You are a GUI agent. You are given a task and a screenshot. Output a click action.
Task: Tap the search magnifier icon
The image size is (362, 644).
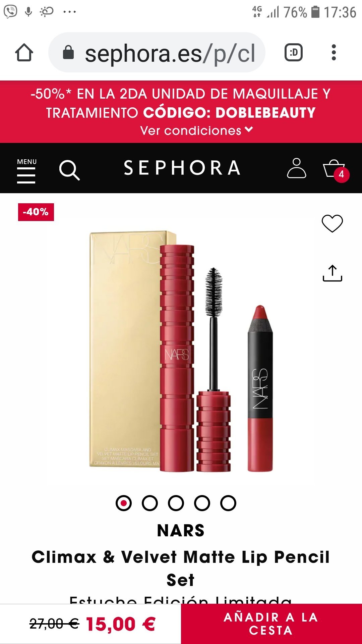(69, 170)
